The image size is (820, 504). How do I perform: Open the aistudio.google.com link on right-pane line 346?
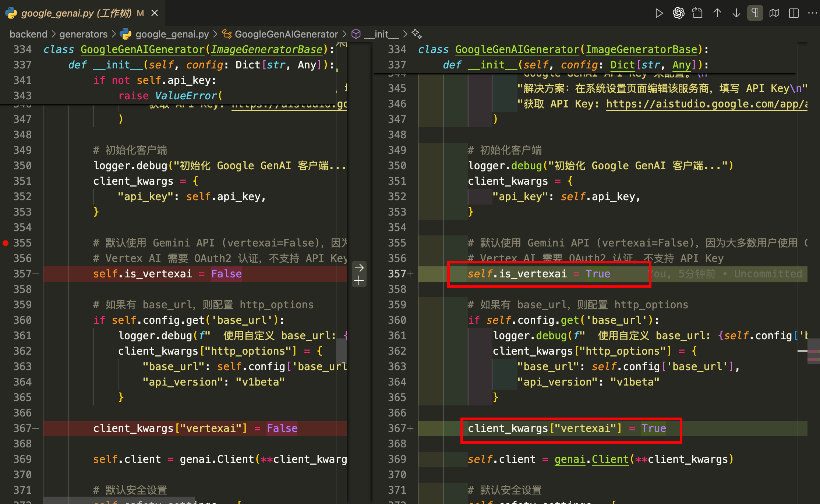[x=707, y=104]
